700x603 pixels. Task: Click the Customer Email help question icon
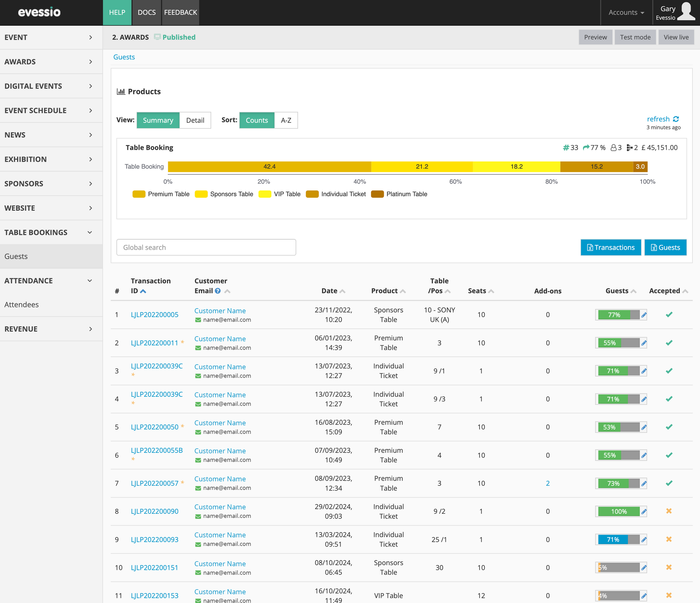coord(218,291)
